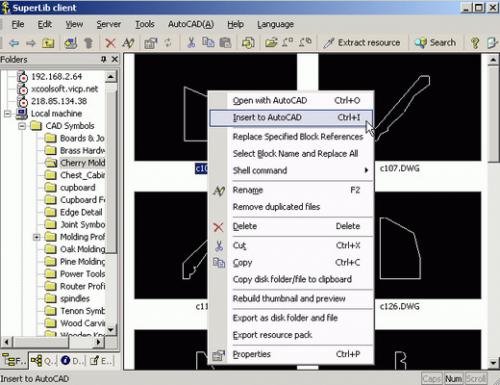Viewport: 500px width, 385px height.
Task: Select Block Name and Replace All entry
Action: [291, 154]
